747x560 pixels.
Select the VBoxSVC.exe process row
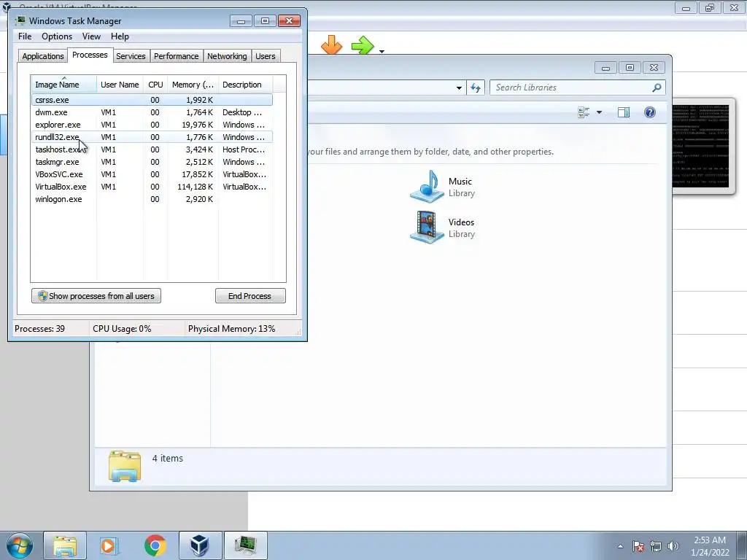(x=152, y=174)
